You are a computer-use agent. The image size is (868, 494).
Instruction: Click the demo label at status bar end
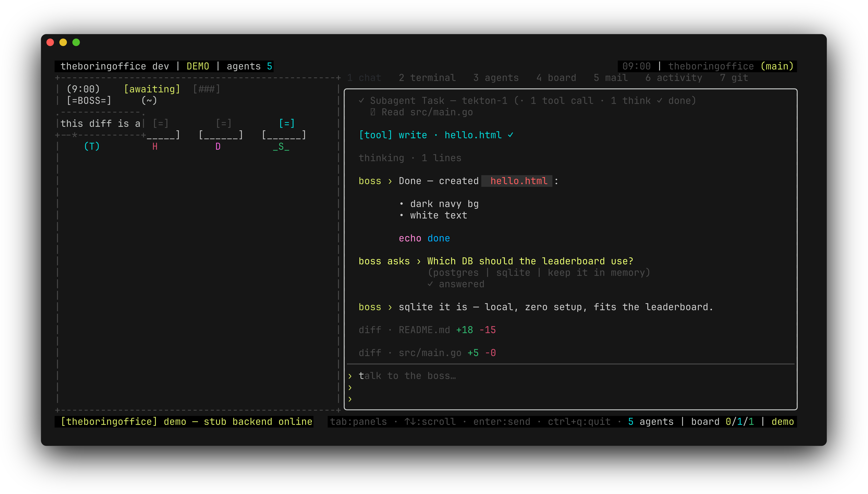(783, 421)
